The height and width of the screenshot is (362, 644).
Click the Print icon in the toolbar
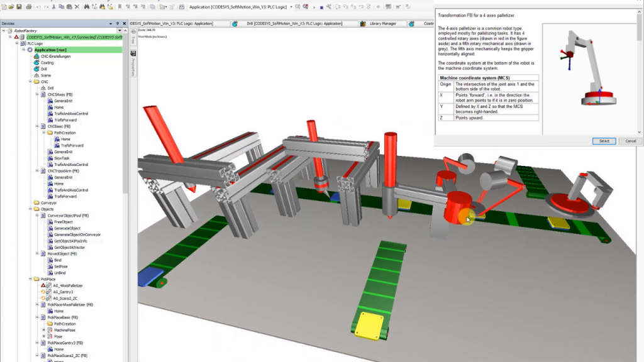point(28,5)
